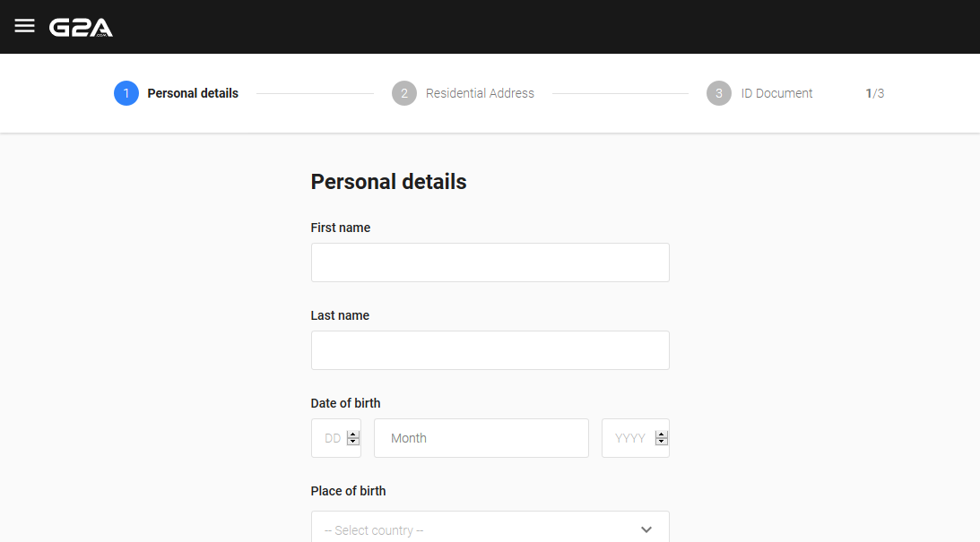The width and height of the screenshot is (980, 542).
Task: Select step 3 circle icon
Action: (x=719, y=93)
